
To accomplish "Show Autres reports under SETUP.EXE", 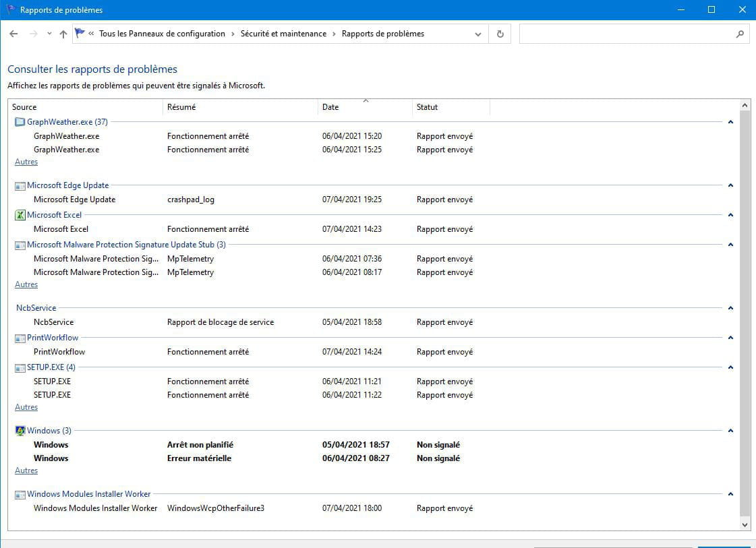I will 26,407.
